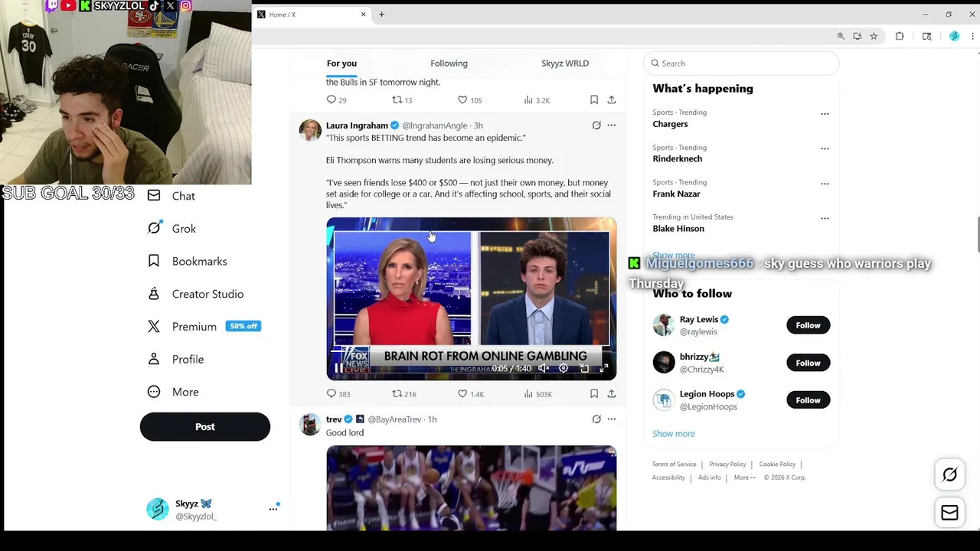Image resolution: width=980 pixels, height=551 pixels.
Task: Open floating Grok button
Action: [949, 474]
